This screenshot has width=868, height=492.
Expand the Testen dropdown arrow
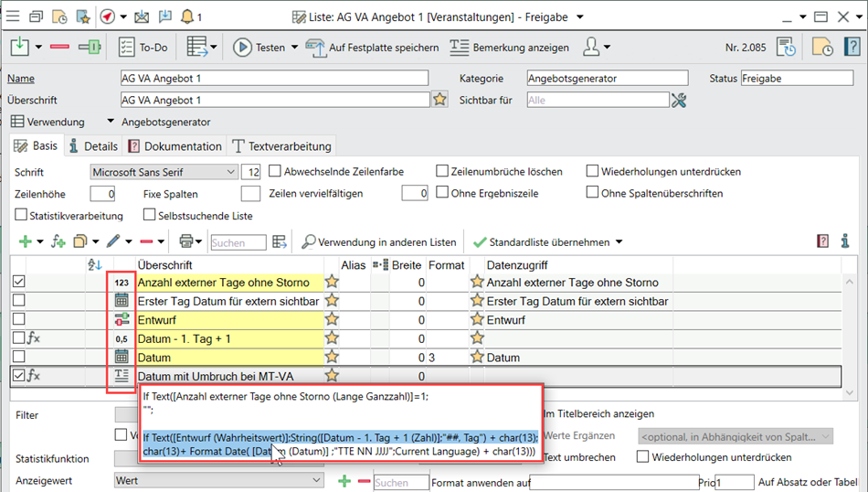click(294, 48)
